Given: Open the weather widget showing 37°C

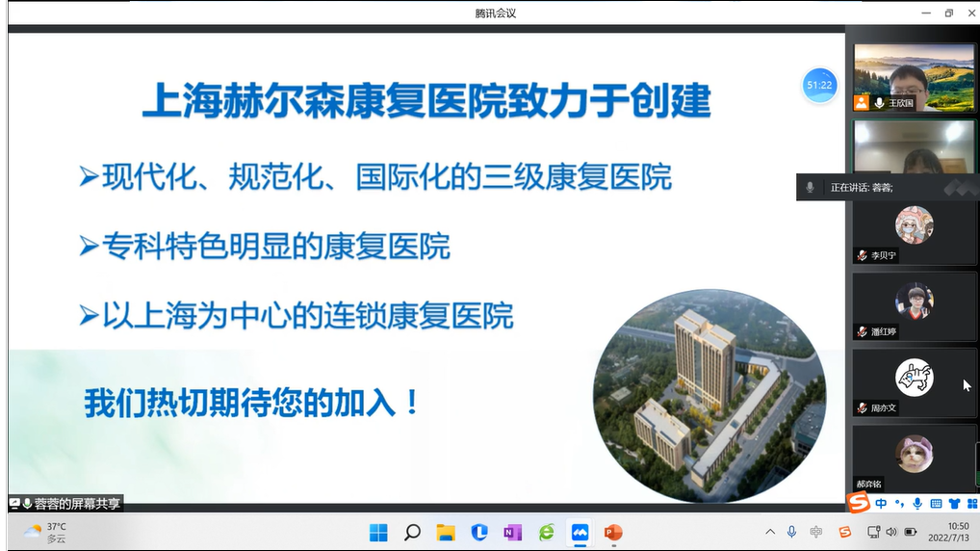Looking at the screenshot, I should [45, 532].
